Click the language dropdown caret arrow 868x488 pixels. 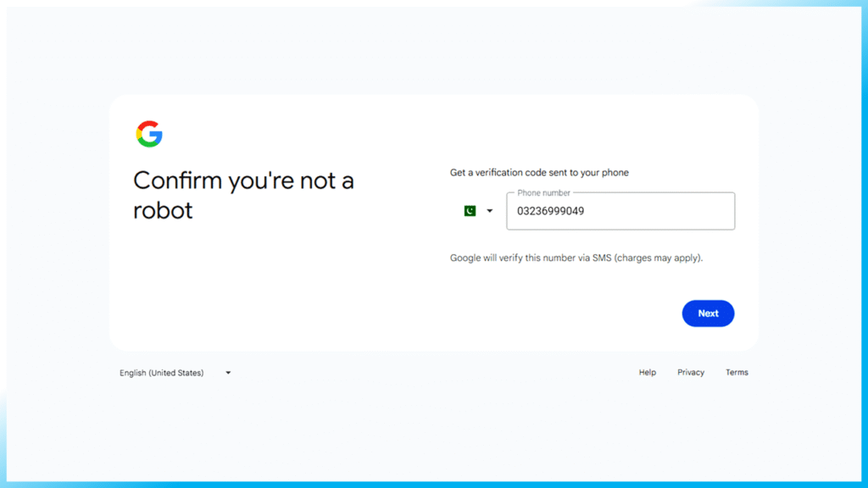[228, 373]
